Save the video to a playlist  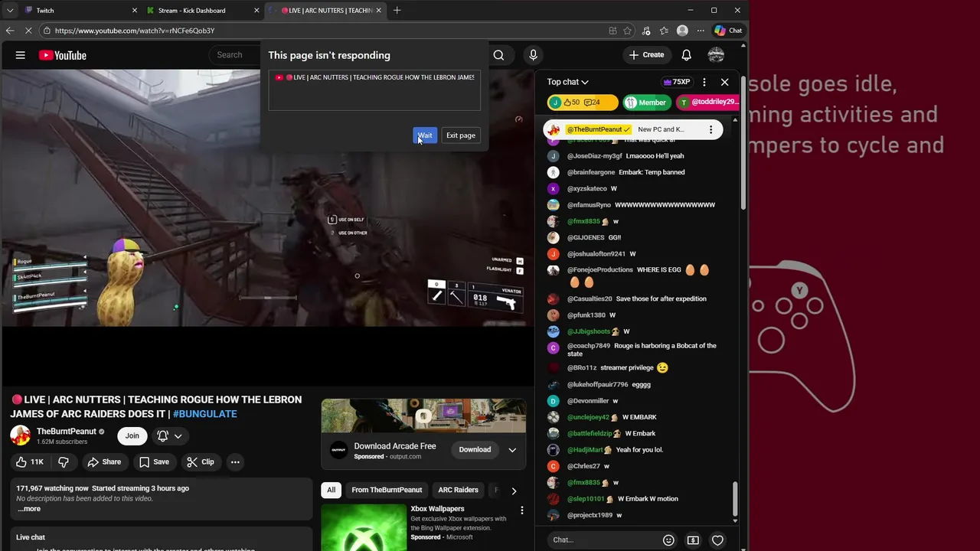click(x=154, y=462)
